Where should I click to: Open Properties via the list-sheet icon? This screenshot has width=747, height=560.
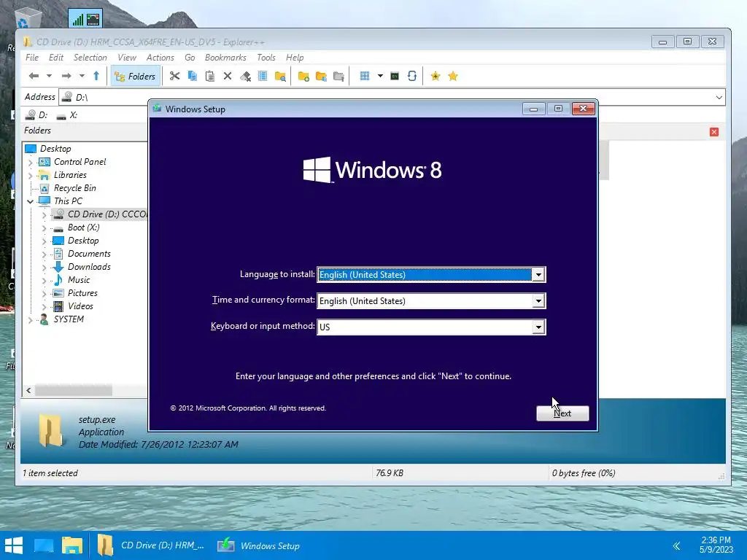point(263,76)
